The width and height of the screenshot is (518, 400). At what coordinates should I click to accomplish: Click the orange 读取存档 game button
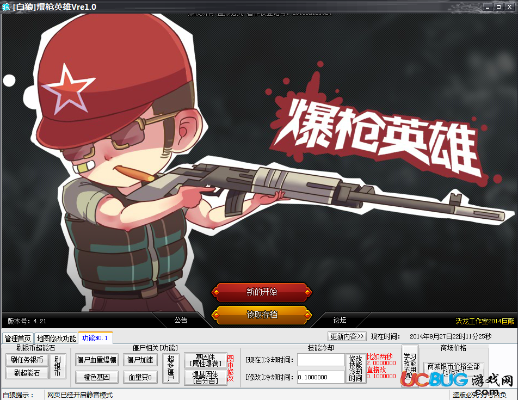262,314
